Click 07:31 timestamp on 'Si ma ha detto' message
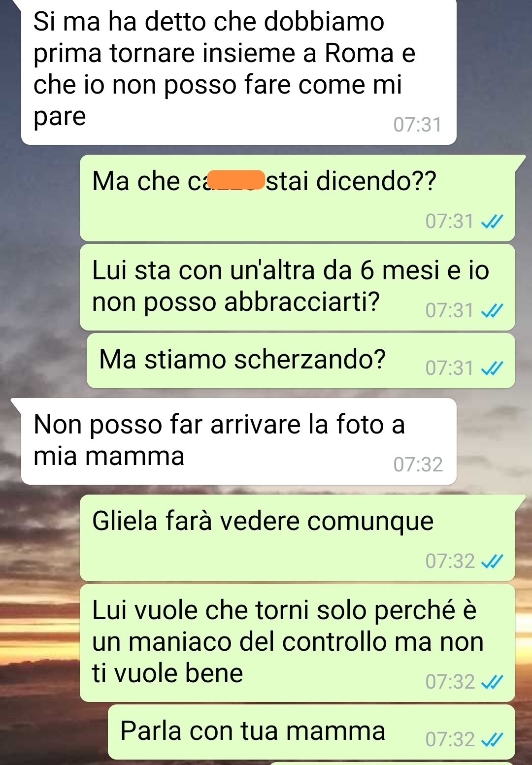Screen dimensions: 532x765 [x=417, y=125]
